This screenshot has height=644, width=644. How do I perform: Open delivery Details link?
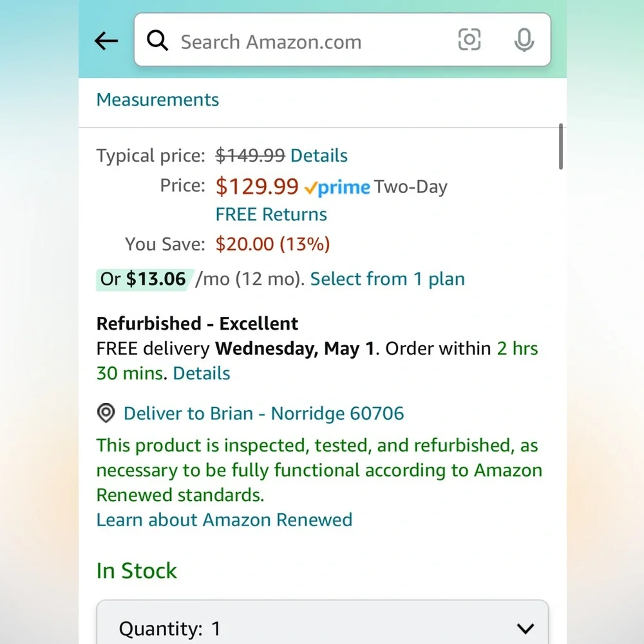click(x=201, y=374)
